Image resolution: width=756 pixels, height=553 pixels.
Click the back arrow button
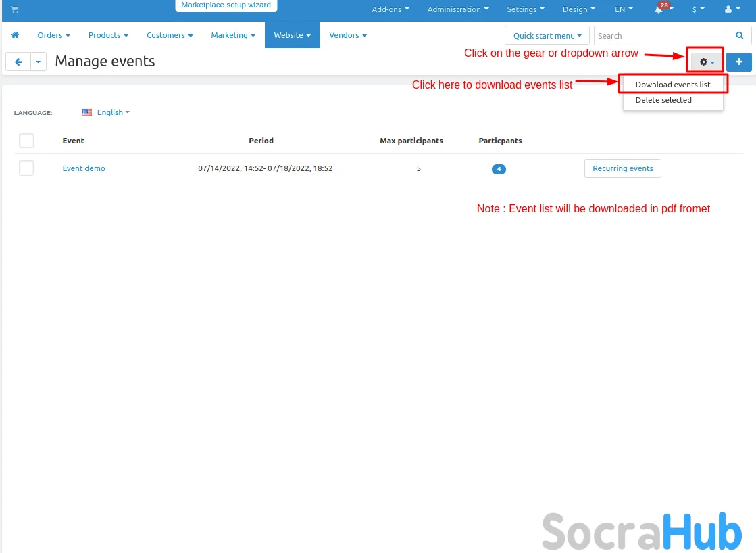(x=18, y=62)
